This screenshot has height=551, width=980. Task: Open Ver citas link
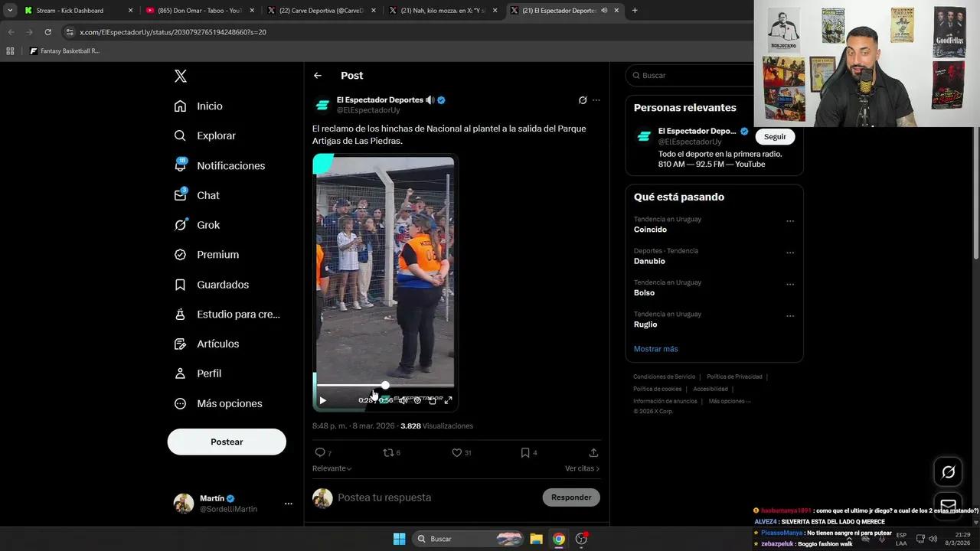click(x=582, y=468)
